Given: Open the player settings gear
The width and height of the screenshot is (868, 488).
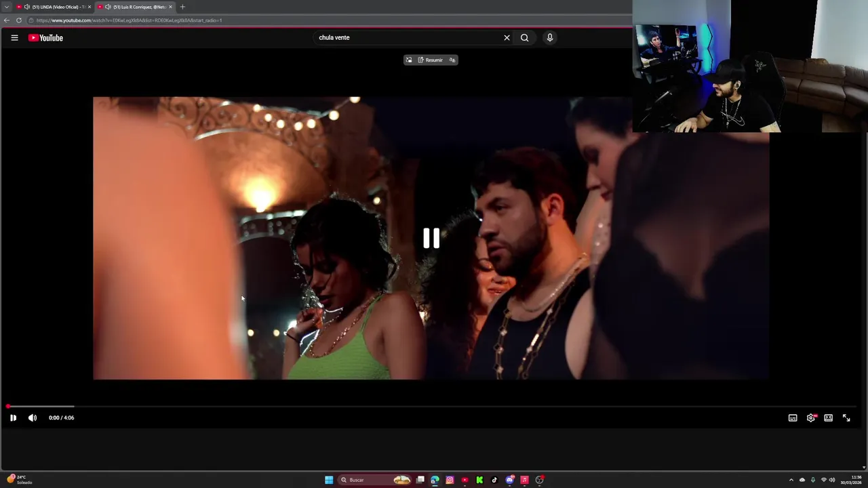Looking at the screenshot, I should click(x=811, y=418).
